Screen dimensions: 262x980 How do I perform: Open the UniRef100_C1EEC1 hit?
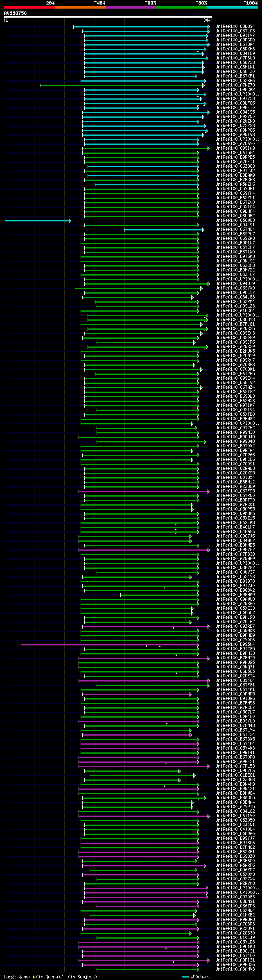coord(235,775)
